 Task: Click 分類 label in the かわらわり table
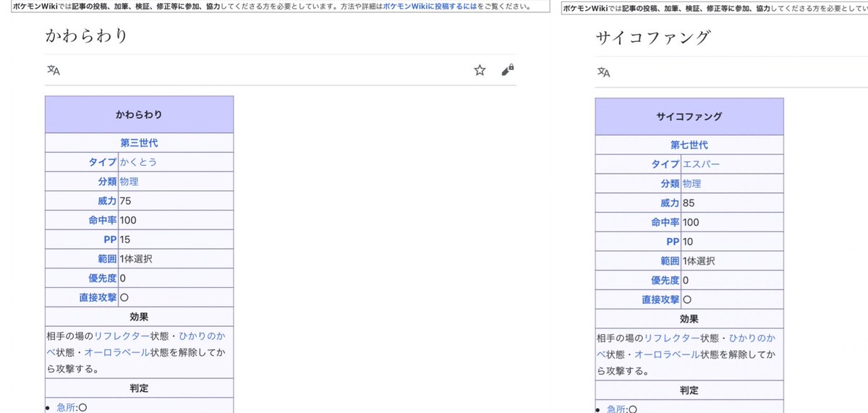108,182
